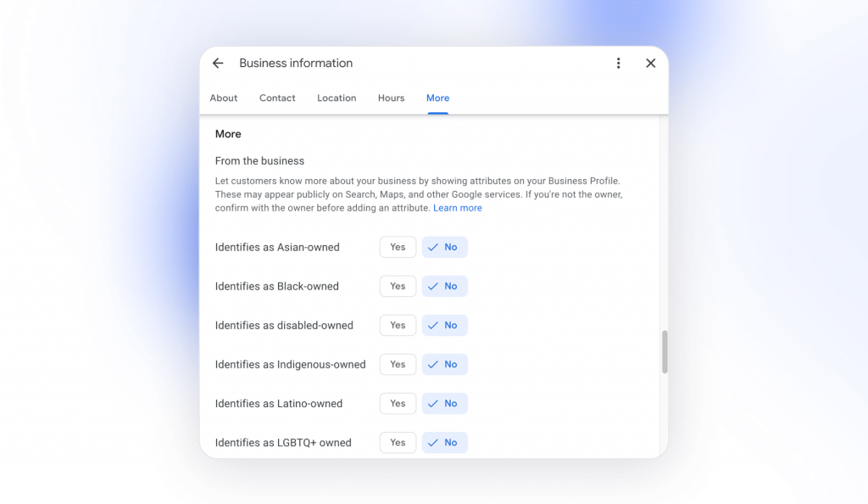Screen dimensions: 868x504
Task: Mark LGBTQ+ owned as Yes
Action: point(398,443)
